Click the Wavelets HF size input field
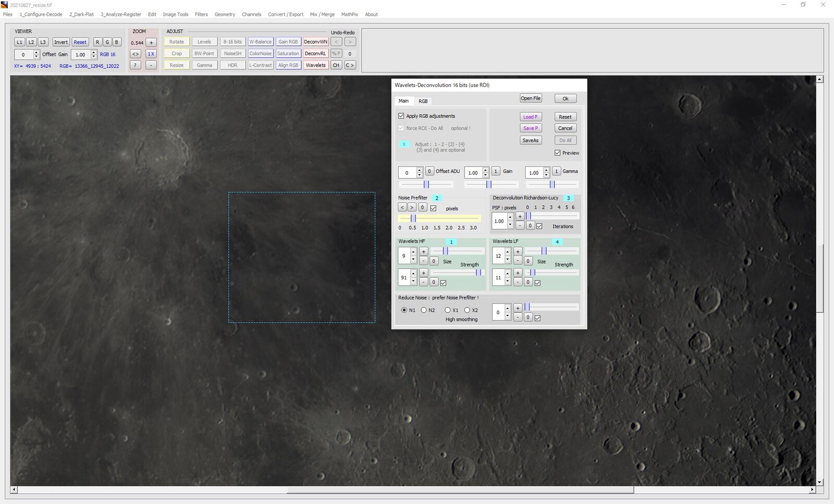Viewport: 834px width, 504px height. click(403, 256)
